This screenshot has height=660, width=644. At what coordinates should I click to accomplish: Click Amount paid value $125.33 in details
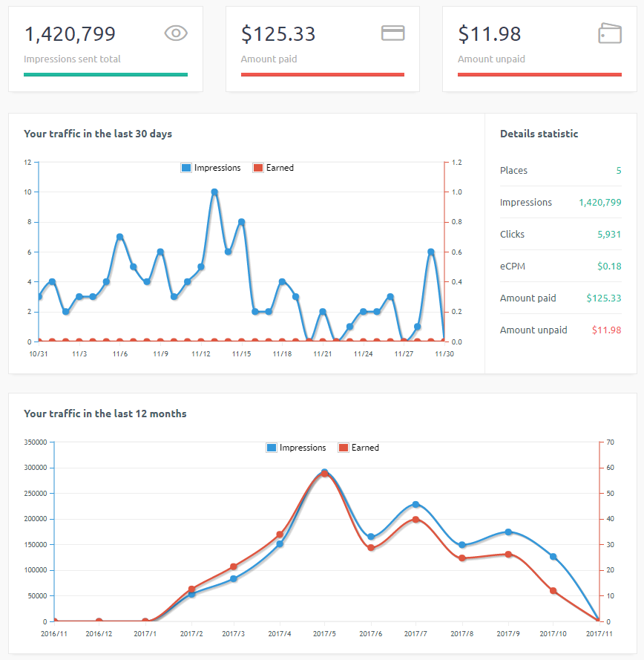pos(604,298)
